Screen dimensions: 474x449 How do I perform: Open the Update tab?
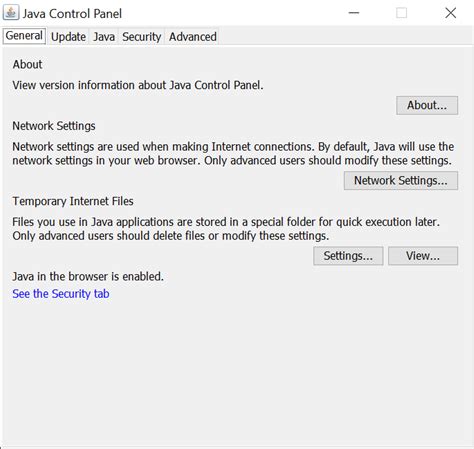(68, 37)
